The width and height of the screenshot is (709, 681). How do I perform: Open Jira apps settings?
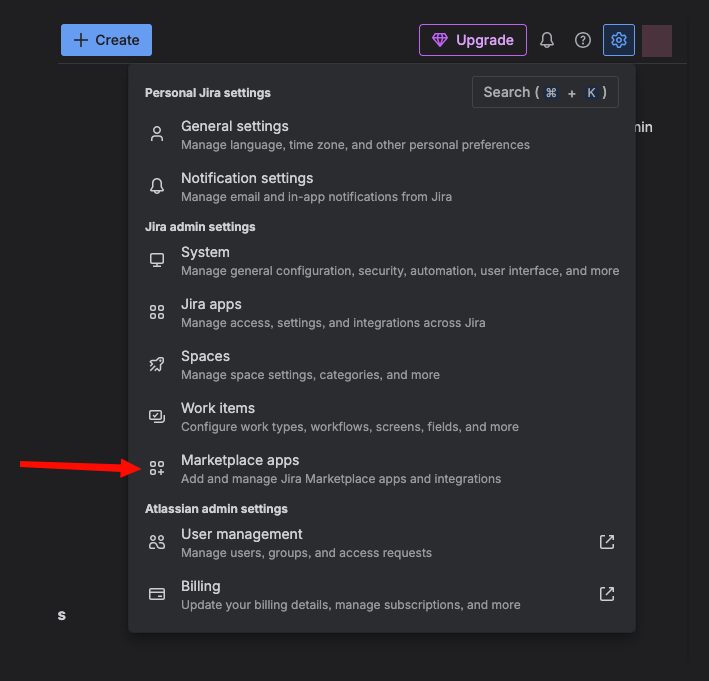coord(382,313)
